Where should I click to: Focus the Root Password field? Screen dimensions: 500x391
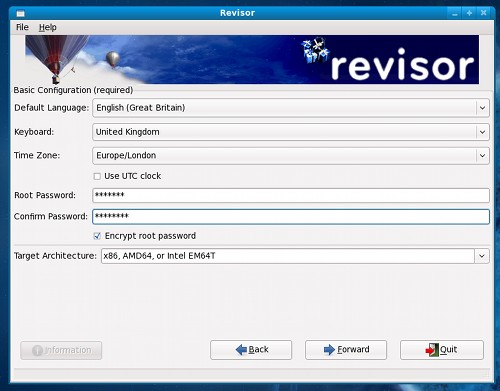click(x=291, y=195)
